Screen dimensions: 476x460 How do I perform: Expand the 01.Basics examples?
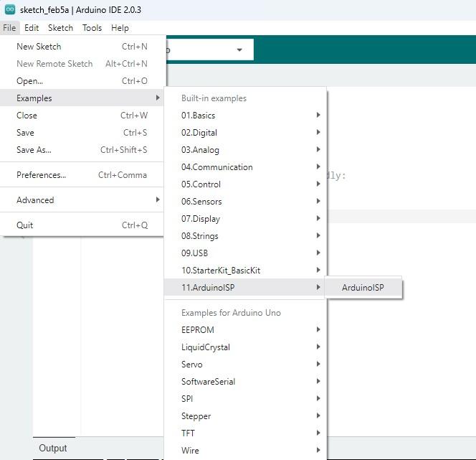246,116
